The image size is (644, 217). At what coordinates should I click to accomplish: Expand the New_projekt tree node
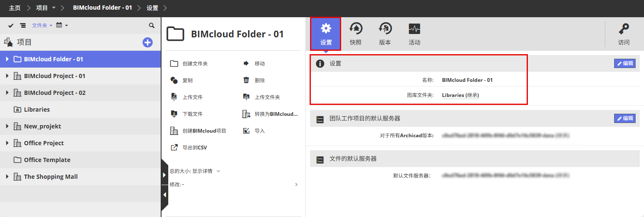tap(7, 126)
